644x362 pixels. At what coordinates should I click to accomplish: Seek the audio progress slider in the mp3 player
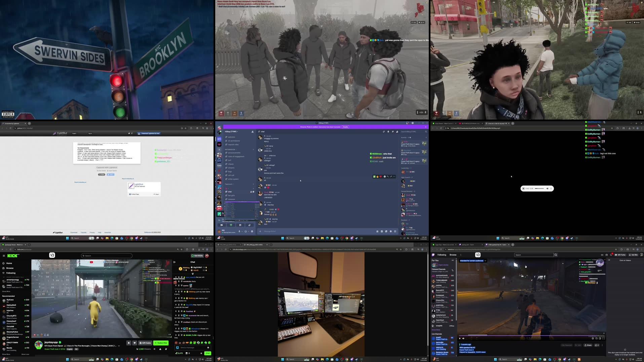point(540,188)
